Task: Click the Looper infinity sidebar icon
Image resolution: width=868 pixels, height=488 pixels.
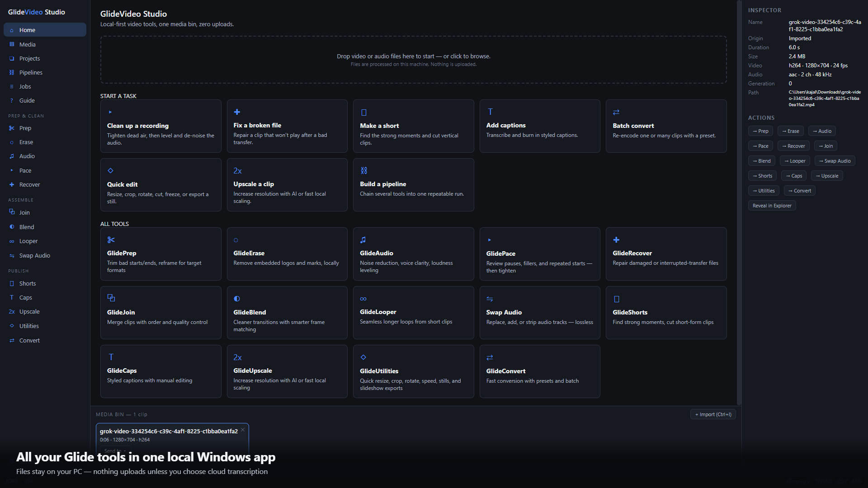Action: [12, 241]
